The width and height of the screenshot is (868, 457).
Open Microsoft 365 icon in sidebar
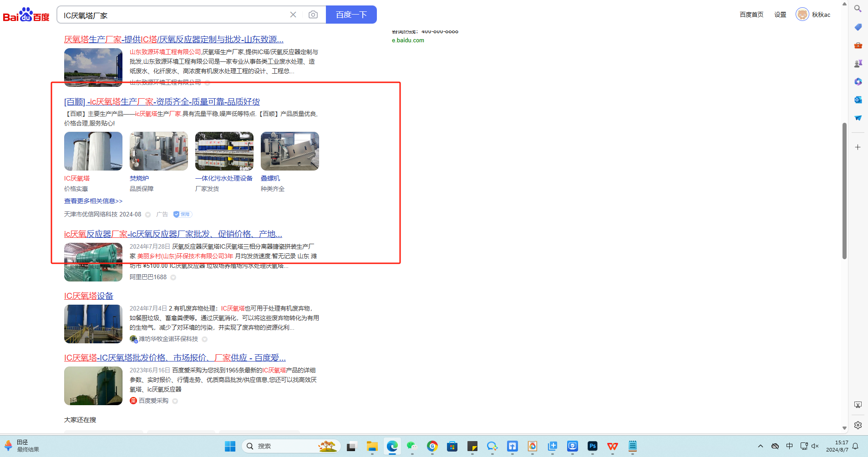coord(858,82)
